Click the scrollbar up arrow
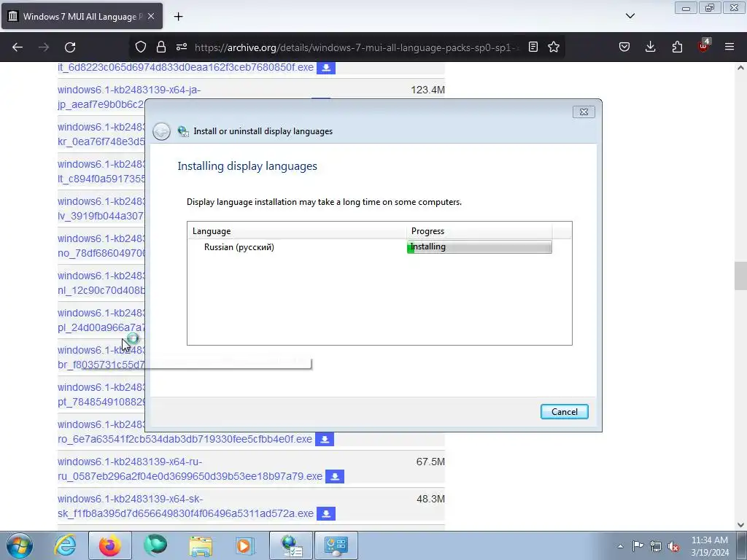This screenshot has width=747, height=560. (x=740, y=68)
